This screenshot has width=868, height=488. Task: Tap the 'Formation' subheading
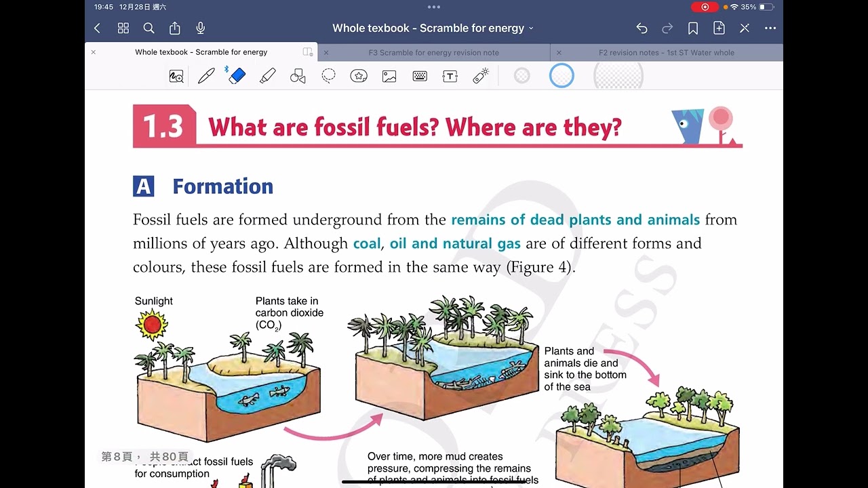[x=222, y=186]
